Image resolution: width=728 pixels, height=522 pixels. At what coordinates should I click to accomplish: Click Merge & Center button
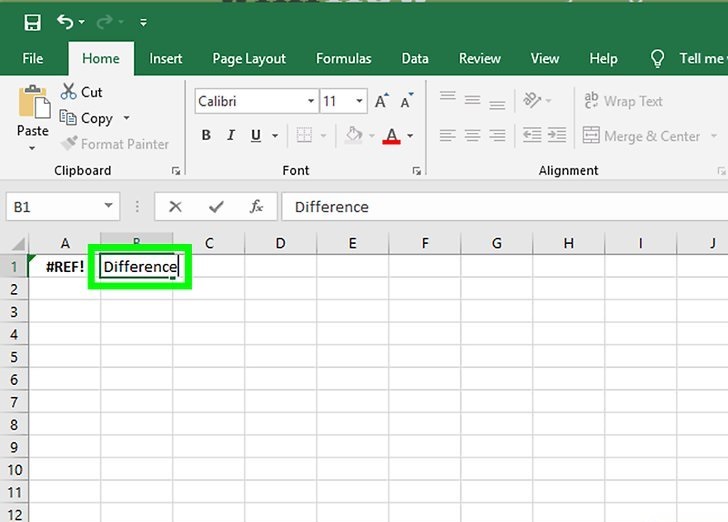pyautogui.click(x=652, y=136)
